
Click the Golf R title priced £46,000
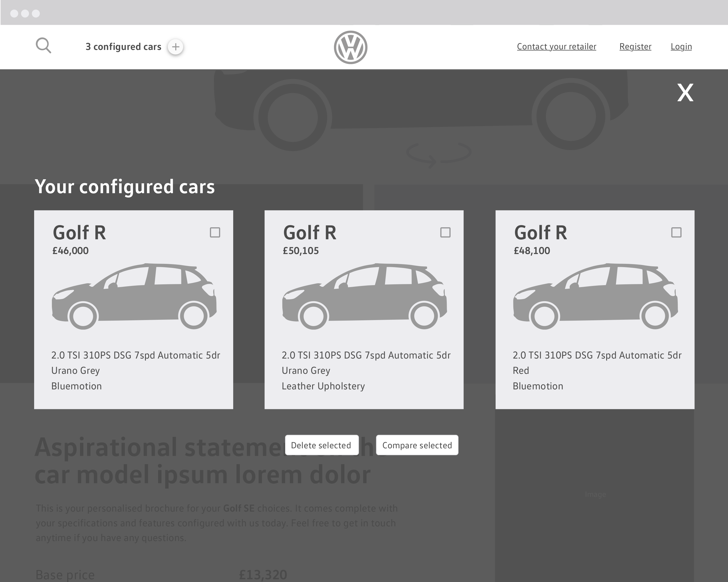79,232
